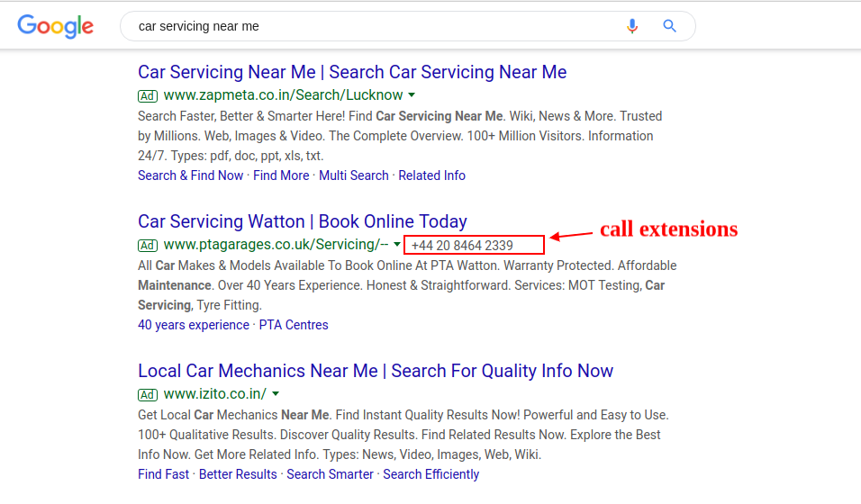The height and width of the screenshot is (504, 861).
Task: Open the 'Related Info' sitelink
Action: (431, 175)
